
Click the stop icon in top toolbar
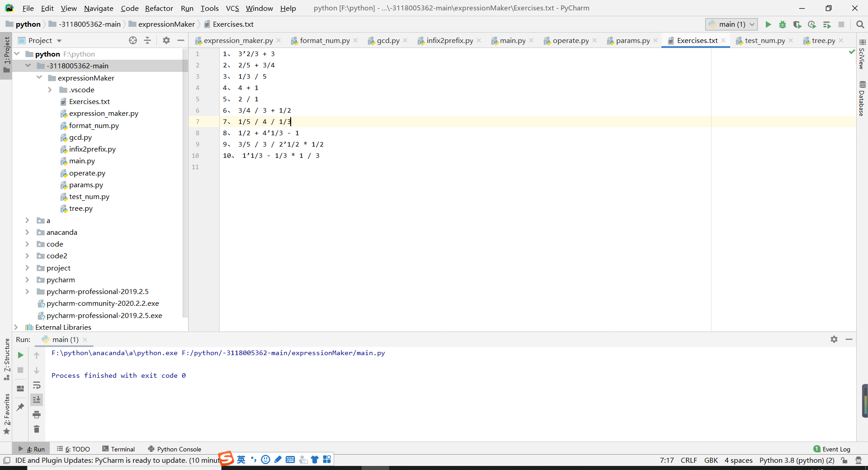click(x=841, y=24)
